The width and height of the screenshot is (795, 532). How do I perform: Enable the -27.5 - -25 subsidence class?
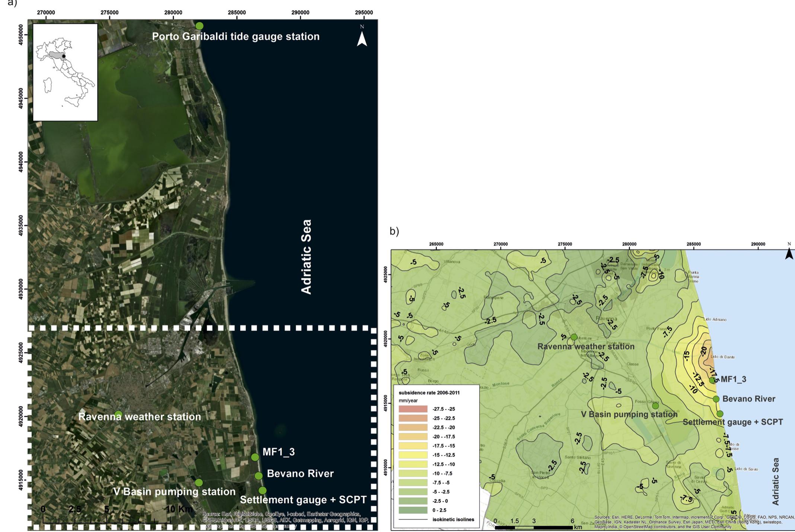click(x=413, y=409)
